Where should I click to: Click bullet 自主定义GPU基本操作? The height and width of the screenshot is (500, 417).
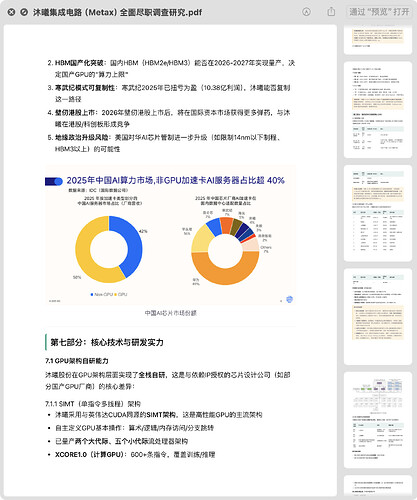tap(134, 428)
